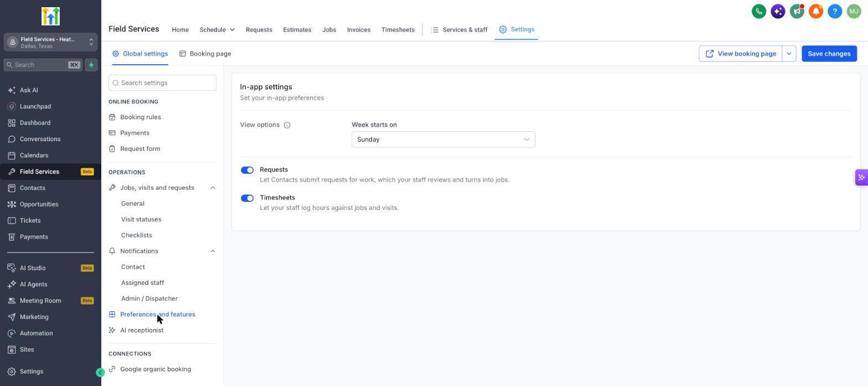
Task: Open Visit statuses settings
Action: point(141,220)
